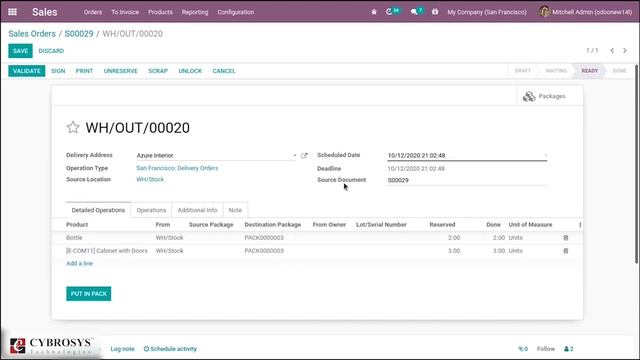Expand Delivery Address dropdown arrow
640x360 pixels.
[295, 156]
